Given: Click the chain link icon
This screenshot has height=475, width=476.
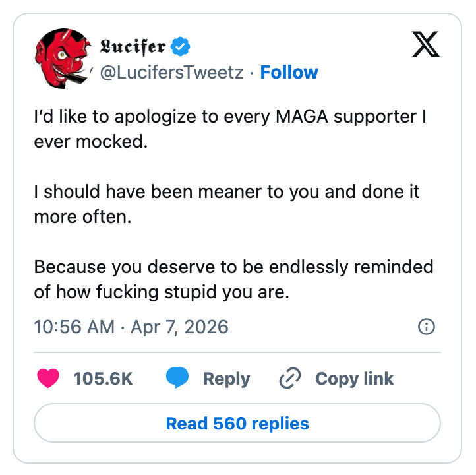Looking at the screenshot, I should [290, 379].
